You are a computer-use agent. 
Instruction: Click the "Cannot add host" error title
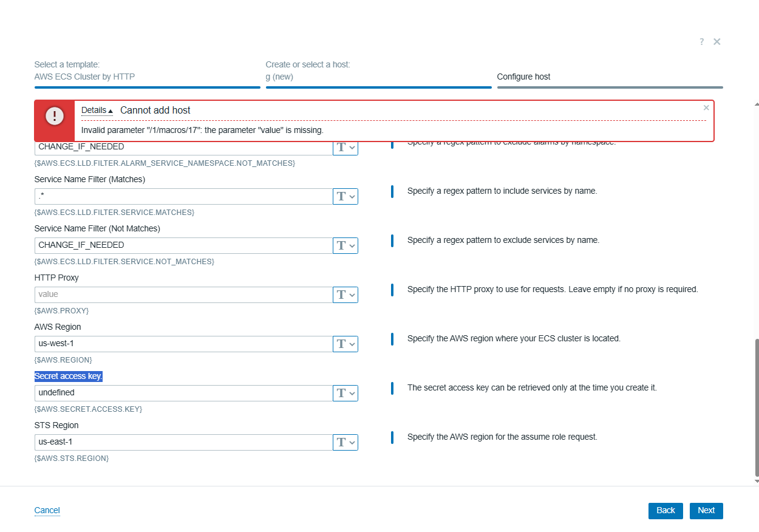pyautogui.click(x=155, y=111)
